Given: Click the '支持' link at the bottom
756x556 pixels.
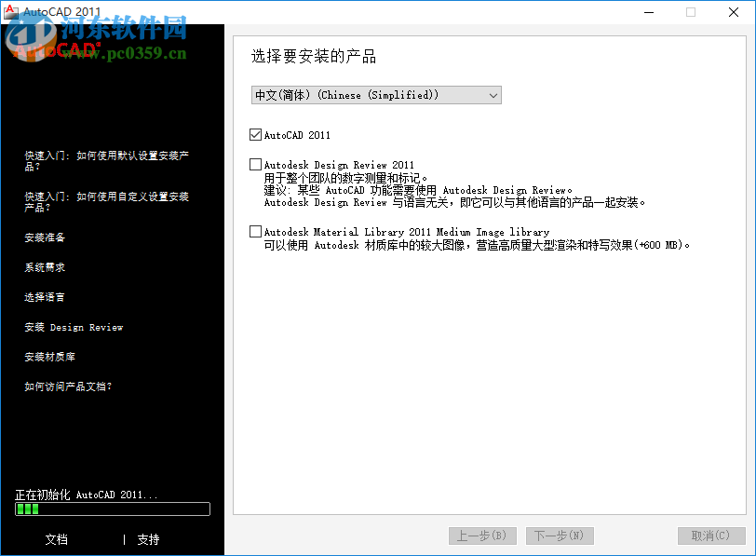Looking at the screenshot, I should tap(149, 539).
